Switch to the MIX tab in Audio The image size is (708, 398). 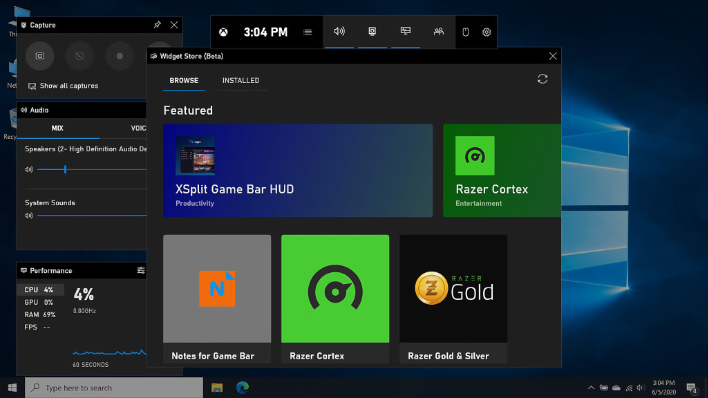click(x=57, y=128)
